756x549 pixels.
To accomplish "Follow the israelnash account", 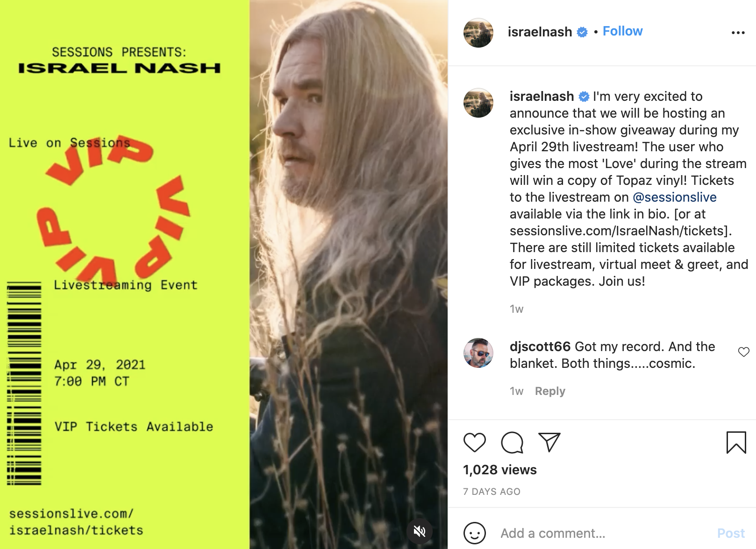I will pos(622,31).
